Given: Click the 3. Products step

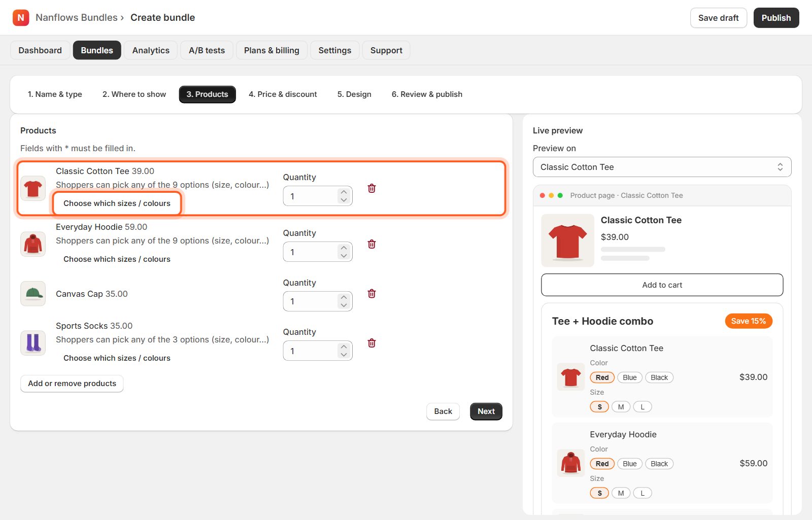Looking at the screenshot, I should (207, 94).
